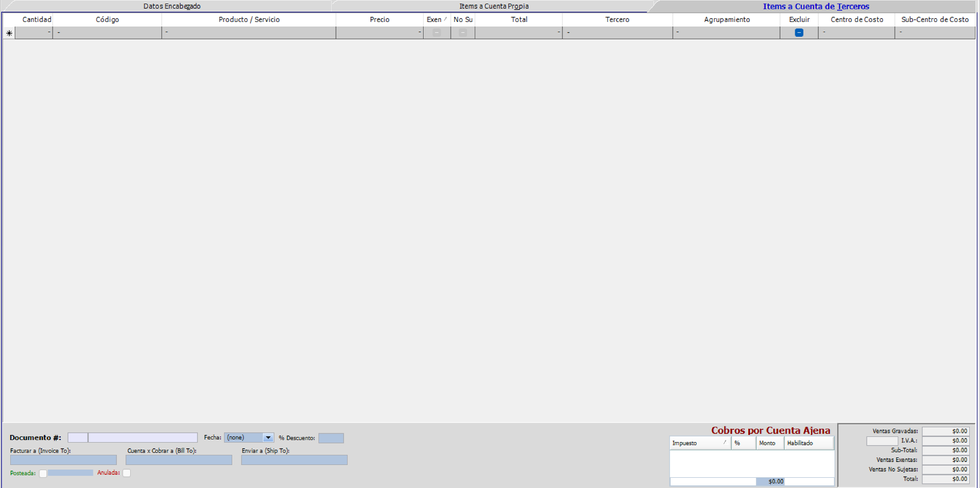This screenshot has width=980, height=488.
Task: Click the % Descuento input field
Action: tap(331, 438)
